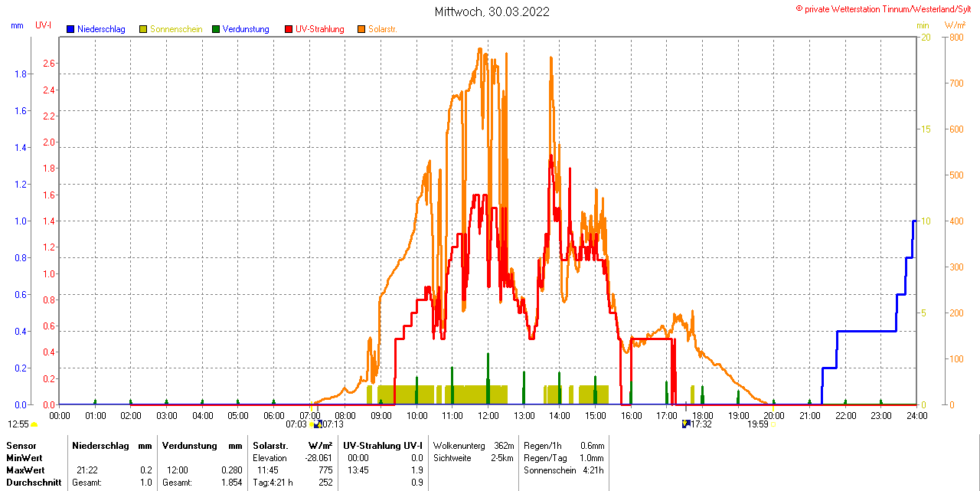The height and width of the screenshot is (491, 980).
Task: Select the Verdunstung legend label
Action: (246, 29)
